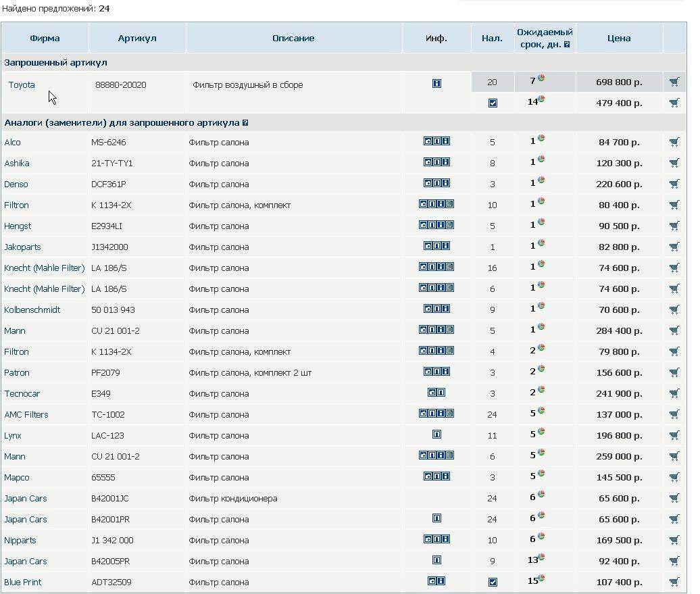
Task: Add Blue Print ADT32509 to cart
Action: [x=674, y=582]
